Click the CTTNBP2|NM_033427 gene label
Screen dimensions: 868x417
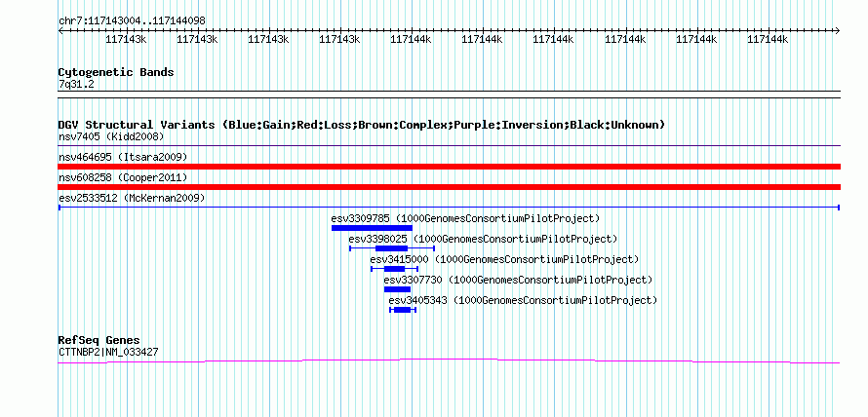110,352
